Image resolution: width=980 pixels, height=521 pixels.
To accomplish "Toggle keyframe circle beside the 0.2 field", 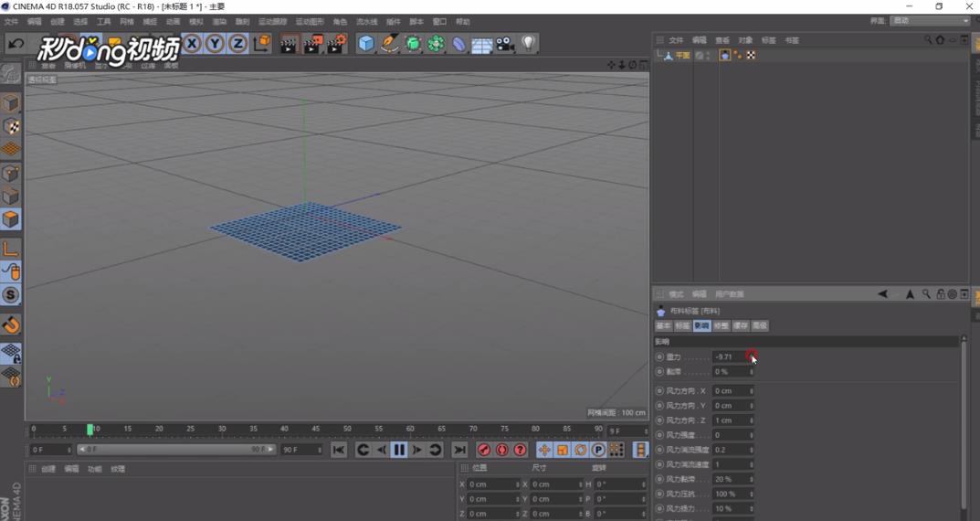I will point(659,450).
